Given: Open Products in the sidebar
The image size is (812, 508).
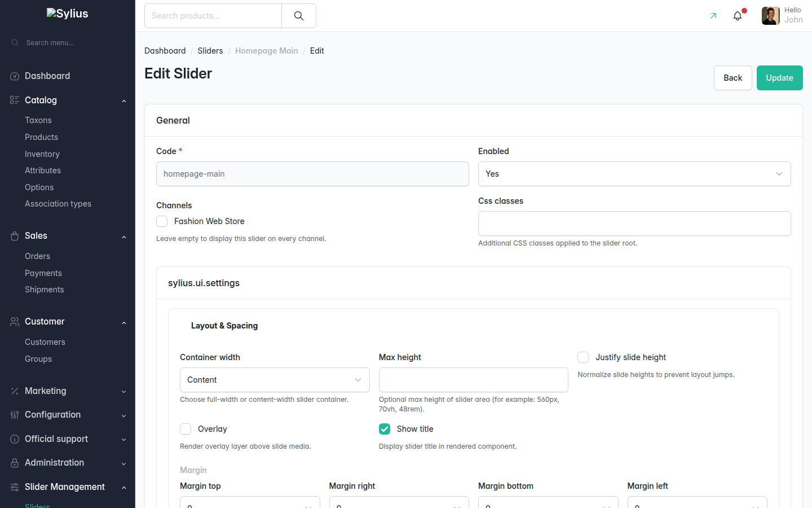Looking at the screenshot, I should click(x=41, y=137).
